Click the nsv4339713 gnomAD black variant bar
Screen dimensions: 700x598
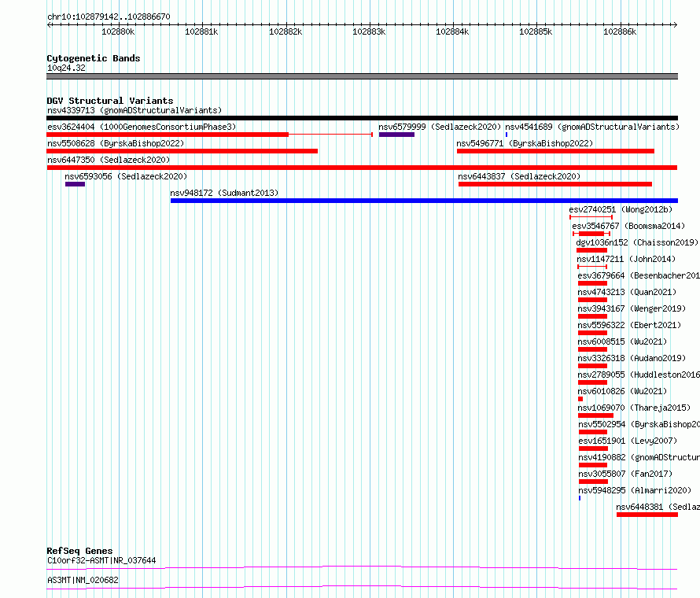click(362, 118)
